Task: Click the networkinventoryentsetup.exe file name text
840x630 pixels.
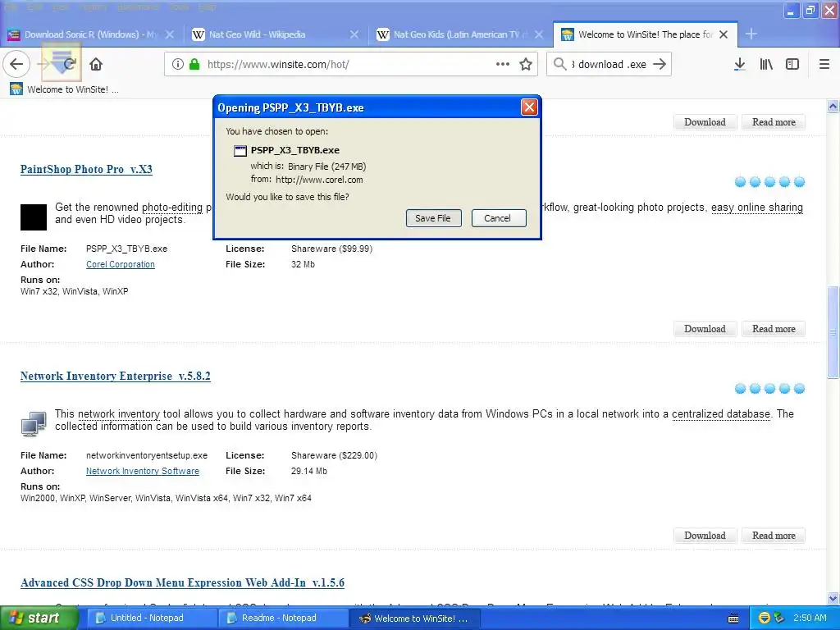Action: coord(147,456)
